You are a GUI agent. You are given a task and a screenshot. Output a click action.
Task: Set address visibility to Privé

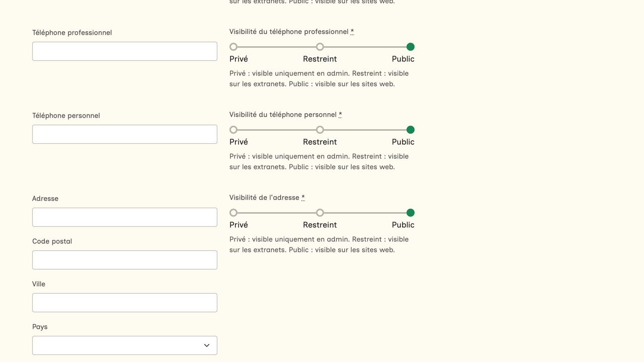pyautogui.click(x=233, y=213)
